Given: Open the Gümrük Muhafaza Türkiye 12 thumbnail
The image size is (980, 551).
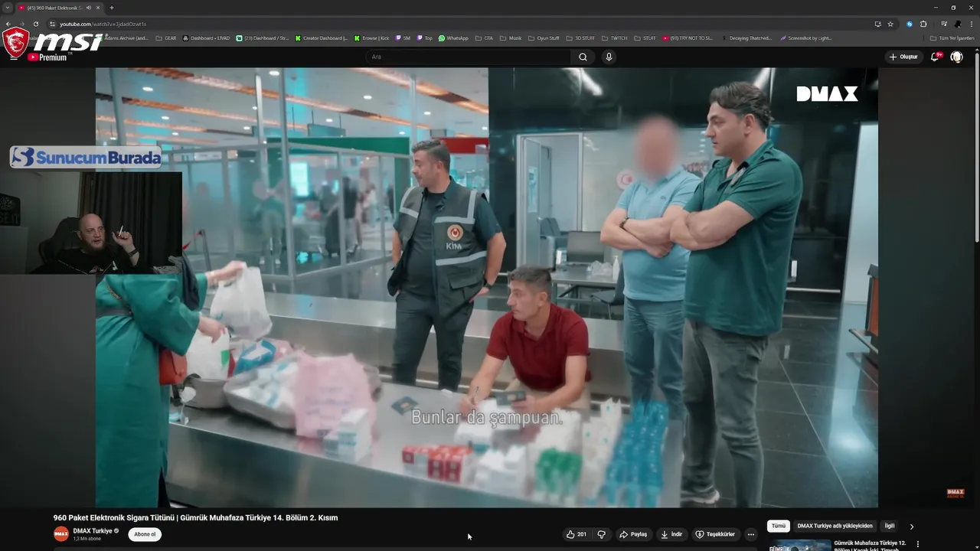Looking at the screenshot, I should point(799,546).
